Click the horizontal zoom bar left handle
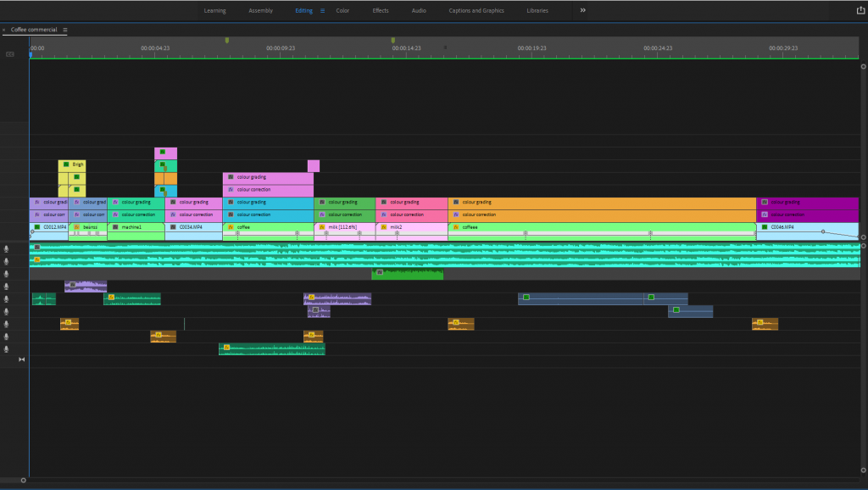Screen dimensions: 868x490 [x=23, y=480]
